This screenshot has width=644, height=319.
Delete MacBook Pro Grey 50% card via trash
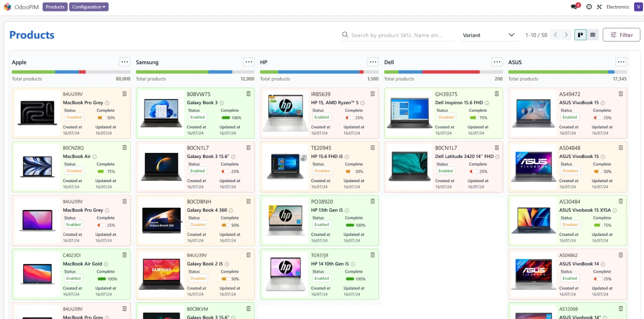124,94
